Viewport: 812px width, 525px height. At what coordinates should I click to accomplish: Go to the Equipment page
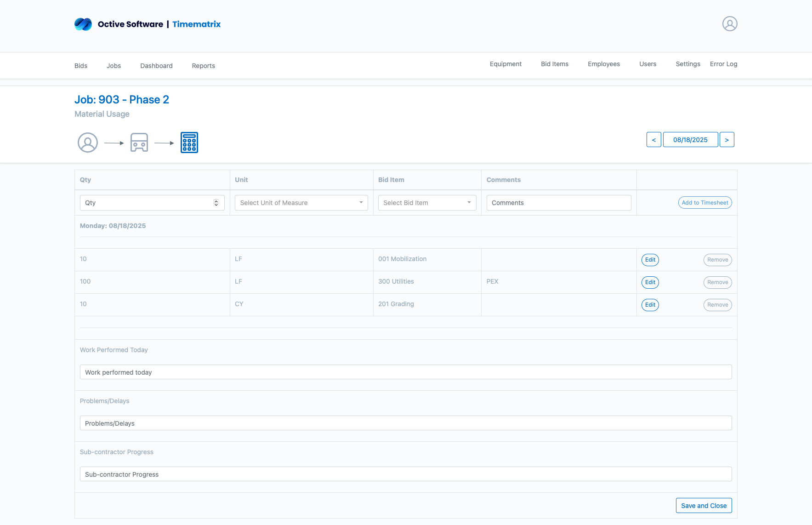(505, 64)
